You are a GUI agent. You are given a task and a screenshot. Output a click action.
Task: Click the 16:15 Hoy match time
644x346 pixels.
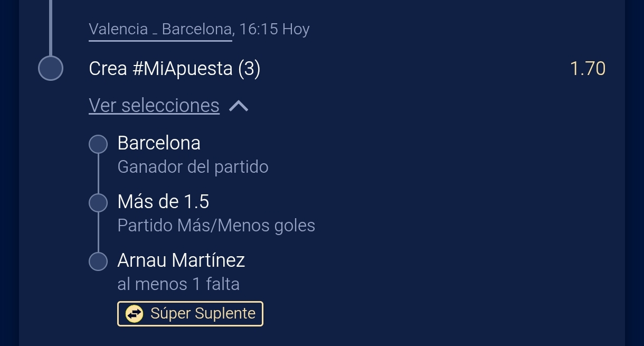point(274,29)
